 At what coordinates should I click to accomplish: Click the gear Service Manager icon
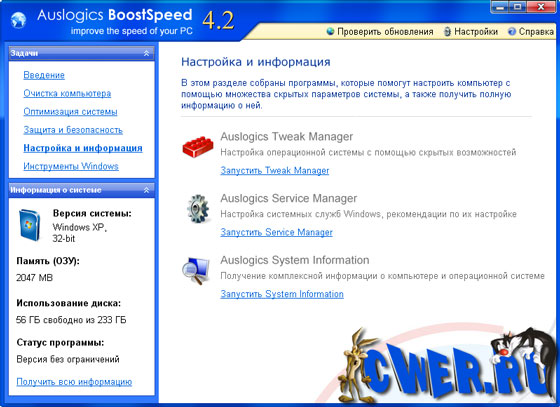[x=198, y=208]
